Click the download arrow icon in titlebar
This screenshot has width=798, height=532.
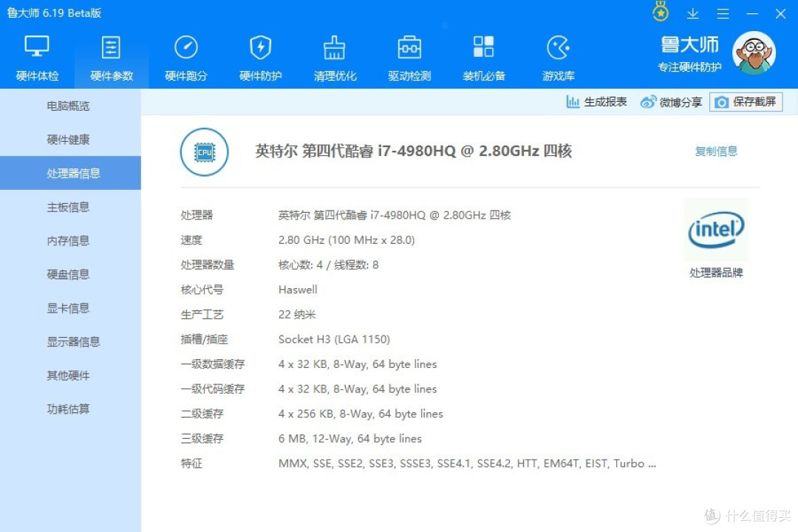(x=692, y=13)
